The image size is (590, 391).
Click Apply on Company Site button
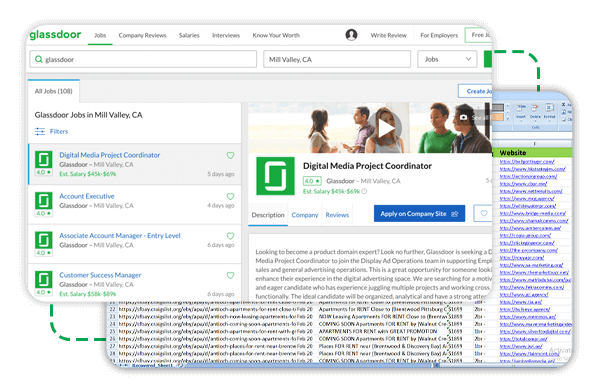coord(419,213)
